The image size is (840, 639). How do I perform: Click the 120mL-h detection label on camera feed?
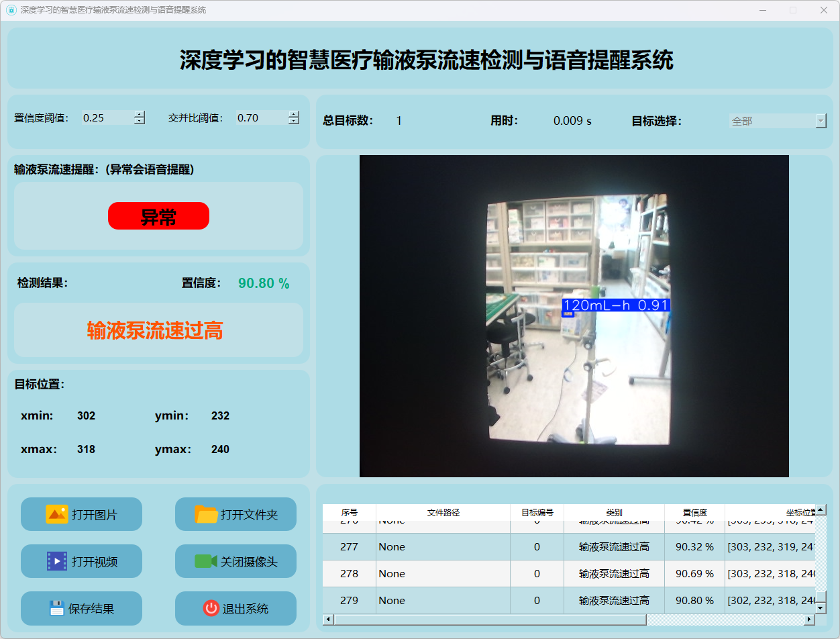click(x=615, y=305)
